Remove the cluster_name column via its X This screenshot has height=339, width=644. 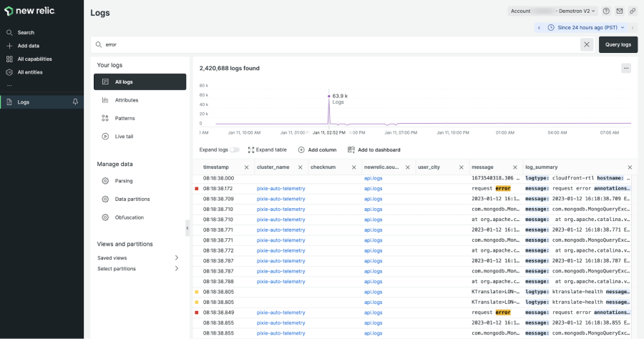point(301,167)
